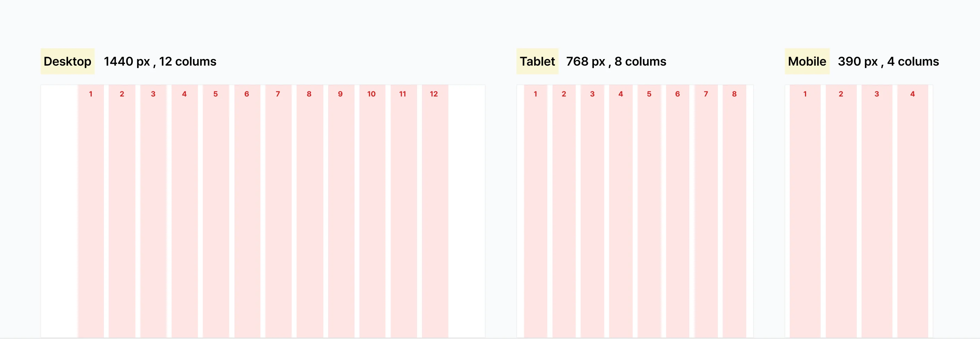Click number 9 in the Desktop grid

[x=340, y=94]
